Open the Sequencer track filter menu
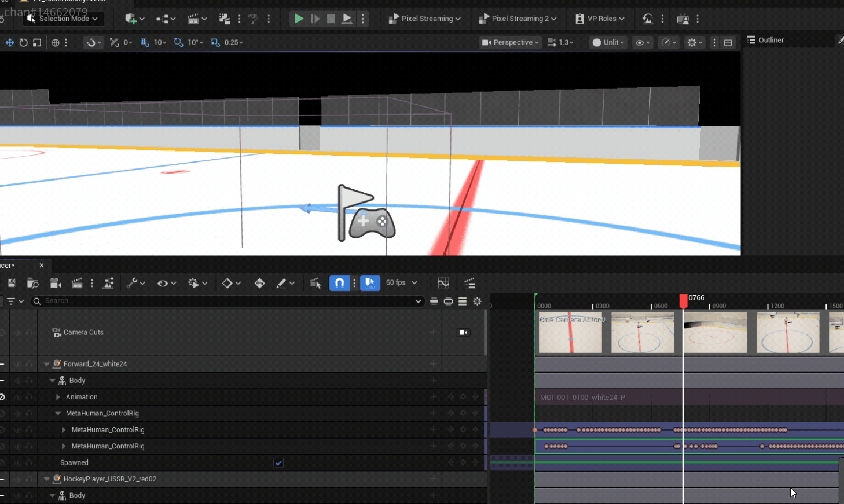Viewport: 844px width, 504px height. (16, 301)
